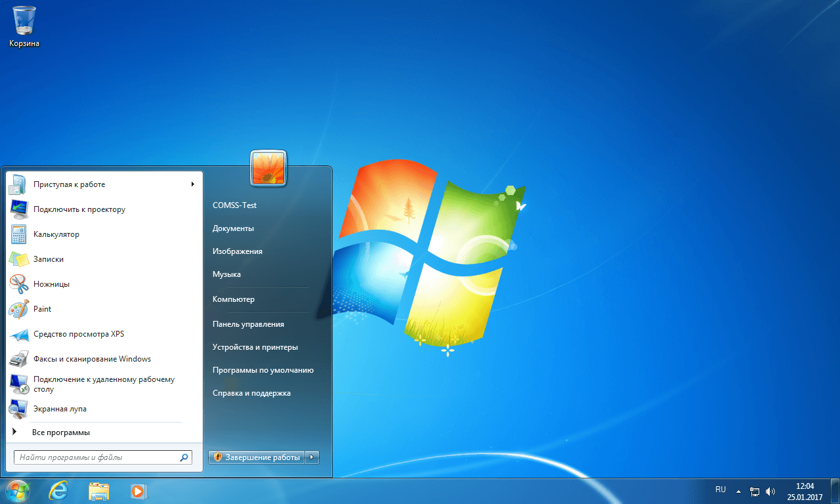Expand All Programs (Все программы)

click(x=60, y=432)
